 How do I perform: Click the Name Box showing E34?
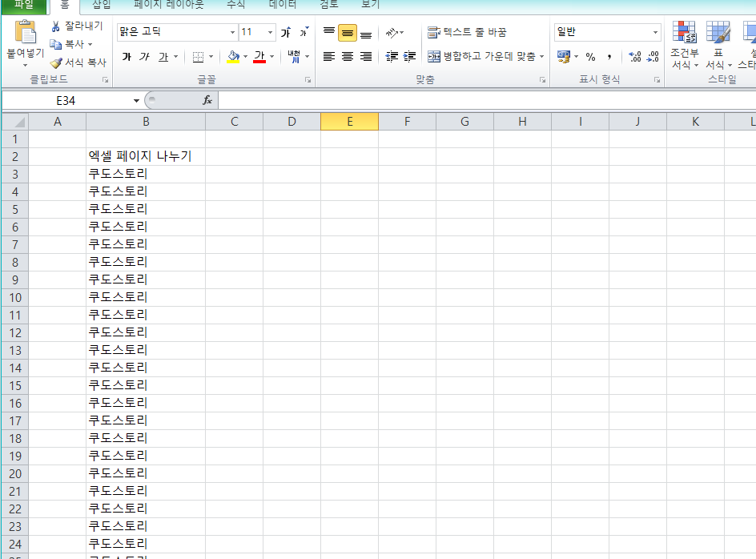coord(66,101)
